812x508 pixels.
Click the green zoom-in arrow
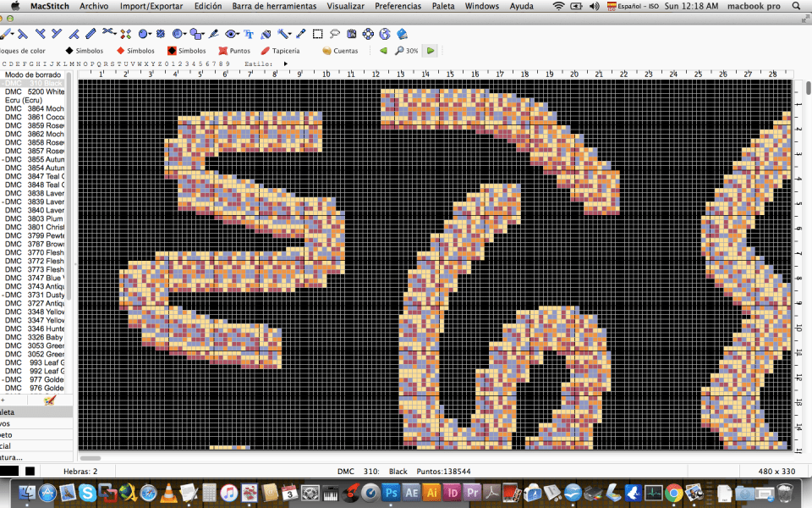(x=431, y=51)
